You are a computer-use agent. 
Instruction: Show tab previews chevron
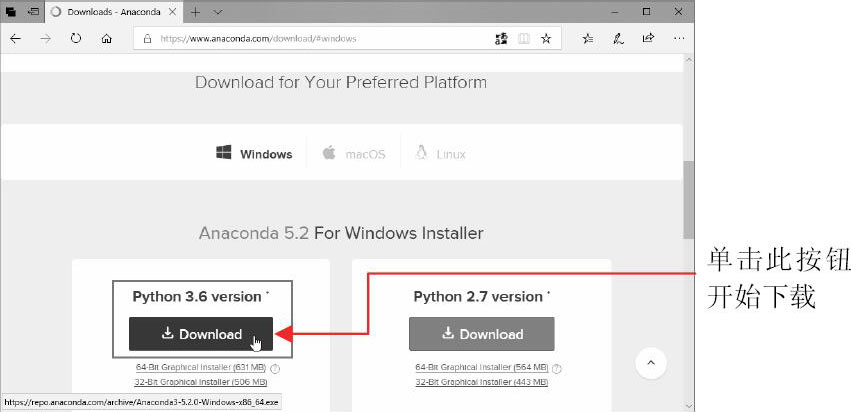click(218, 12)
